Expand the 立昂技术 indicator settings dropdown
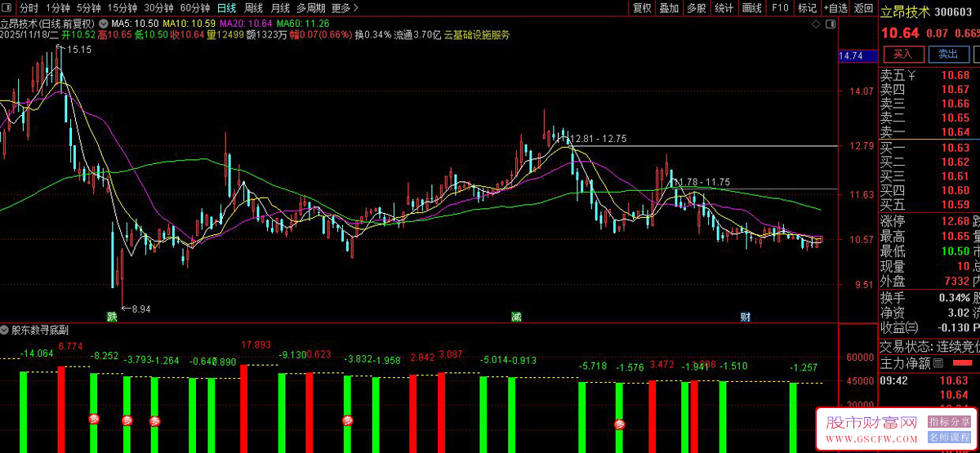980x453 pixels. click(x=103, y=24)
